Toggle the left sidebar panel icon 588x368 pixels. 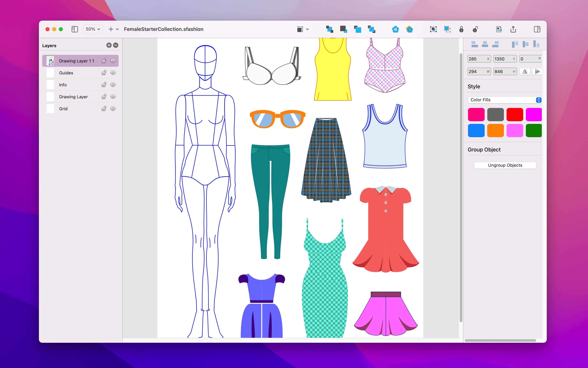74,29
